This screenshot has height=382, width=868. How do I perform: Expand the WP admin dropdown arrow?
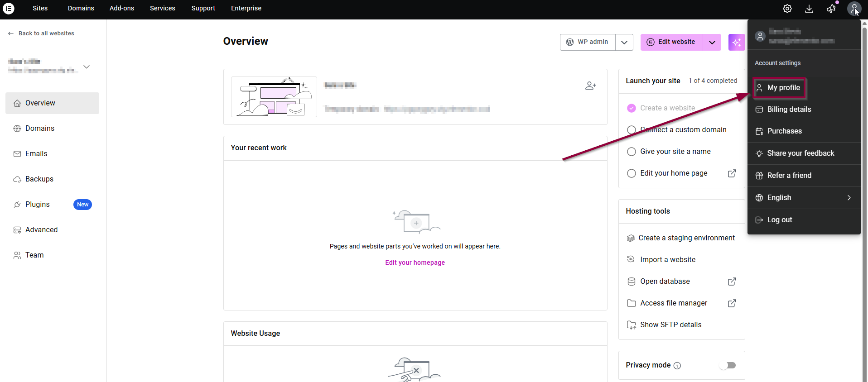coord(624,42)
